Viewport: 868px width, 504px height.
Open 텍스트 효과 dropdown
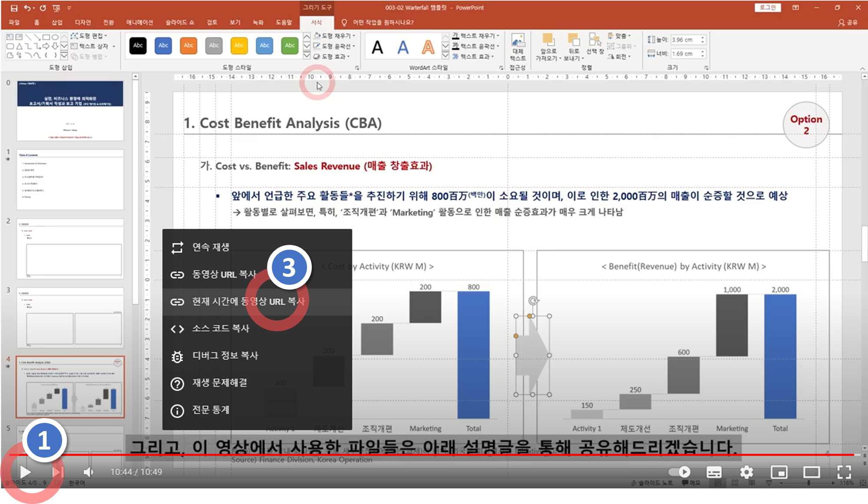click(473, 56)
